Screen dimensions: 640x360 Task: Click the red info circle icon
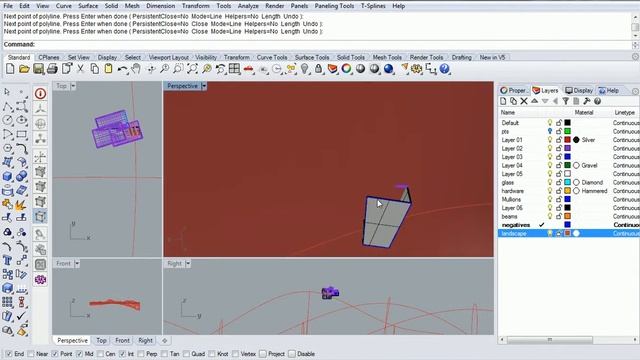pyautogui.click(x=40, y=93)
